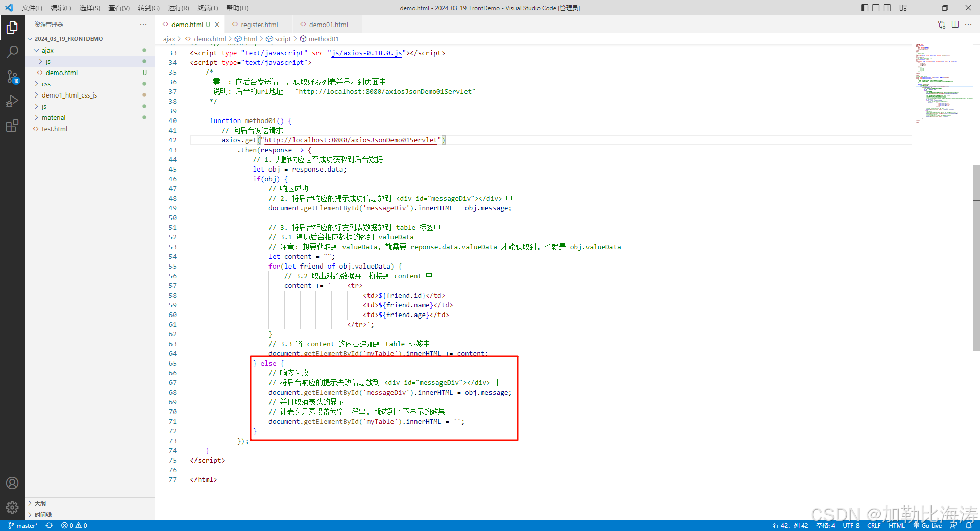Click the axios-0.18.0.js source link
980x531 pixels.
click(x=366, y=53)
